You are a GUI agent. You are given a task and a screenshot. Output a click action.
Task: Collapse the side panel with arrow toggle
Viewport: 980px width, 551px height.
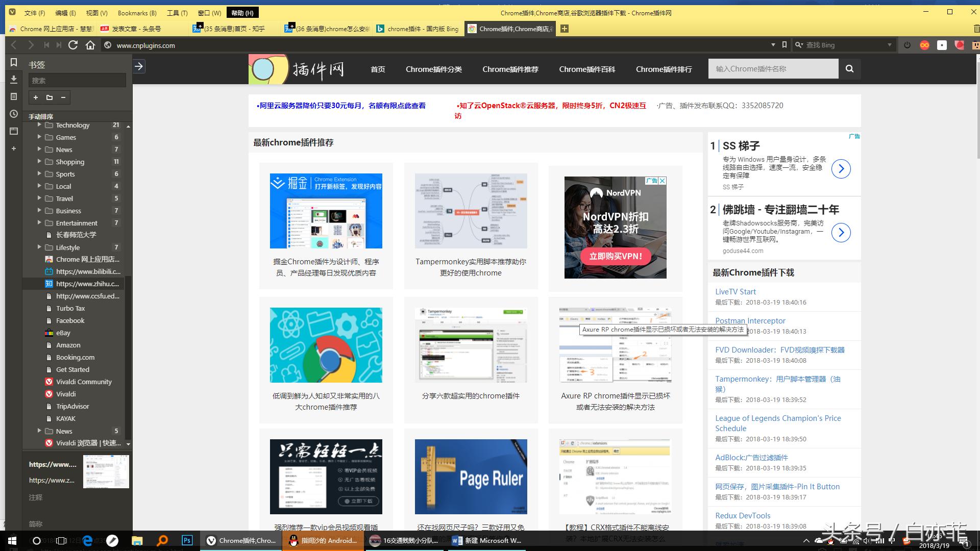point(138,66)
